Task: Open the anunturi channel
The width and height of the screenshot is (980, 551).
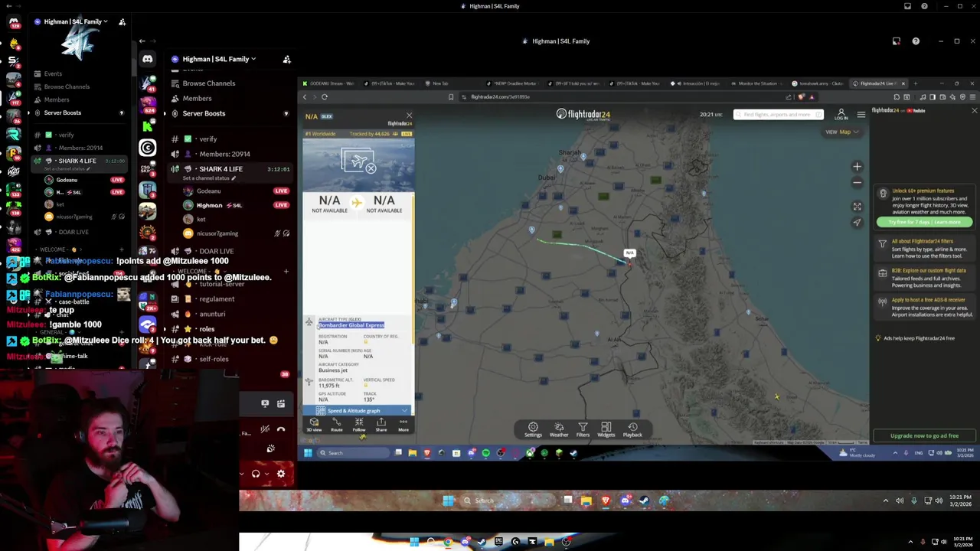Action: [x=212, y=314]
